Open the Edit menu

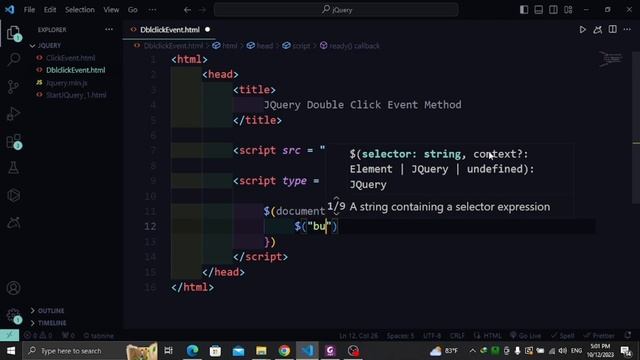[50, 10]
